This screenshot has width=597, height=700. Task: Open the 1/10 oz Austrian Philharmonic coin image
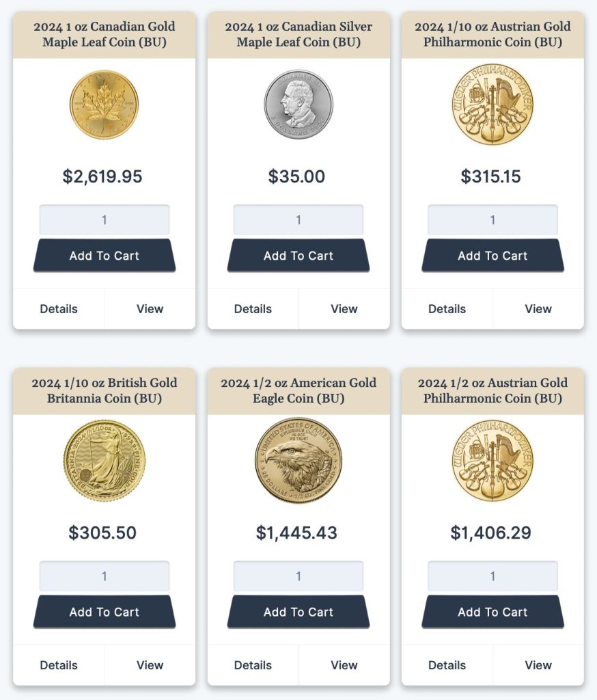coord(492,105)
